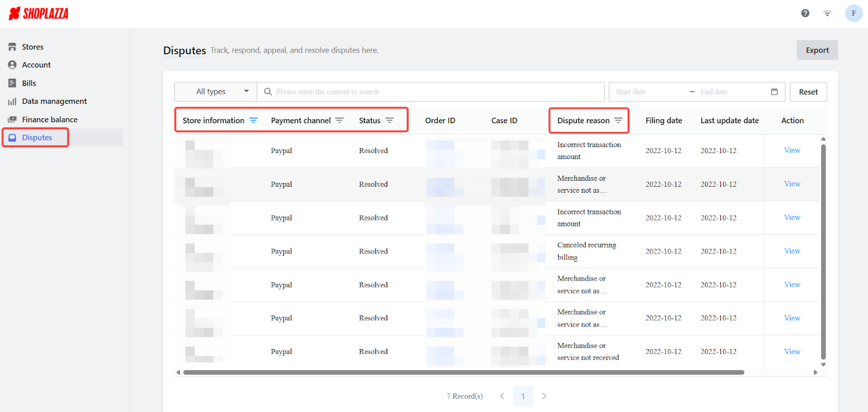This screenshot has height=412, width=868.
Task: Click the Reset button
Action: click(808, 92)
